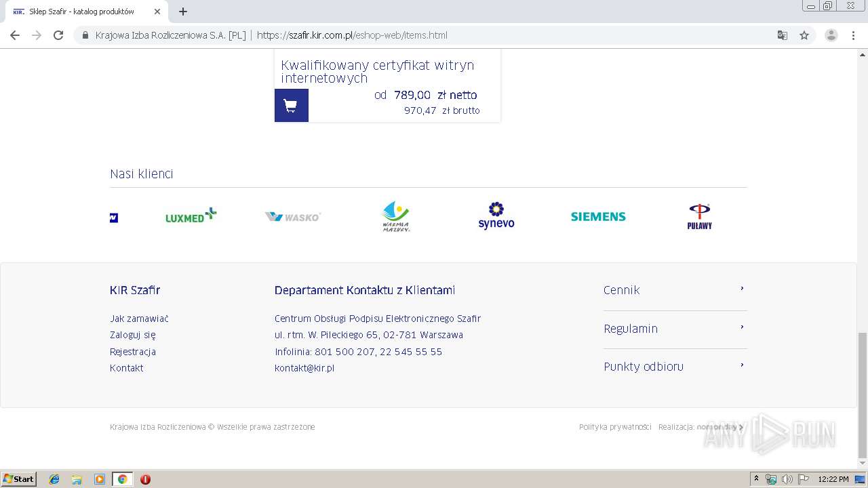Viewport: 868px width, 488px height.
Task: Open media player from taskbar
Action: [x=100, y=479]
